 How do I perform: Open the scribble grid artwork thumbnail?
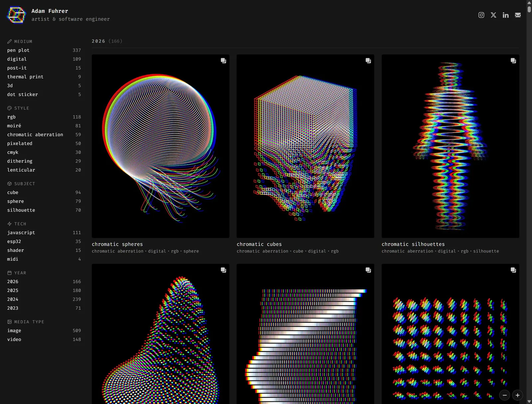pos(451,334)
